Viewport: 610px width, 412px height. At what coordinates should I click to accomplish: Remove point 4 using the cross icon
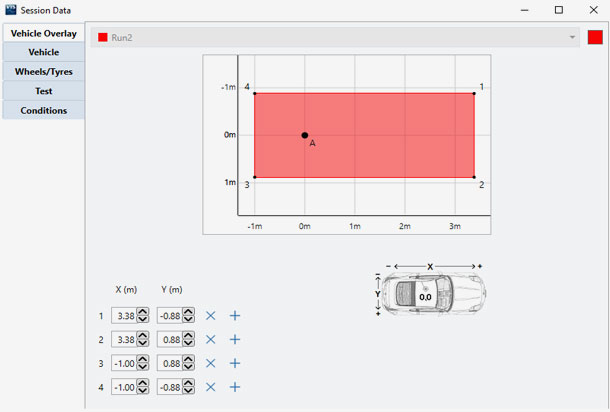pos(211,387)
